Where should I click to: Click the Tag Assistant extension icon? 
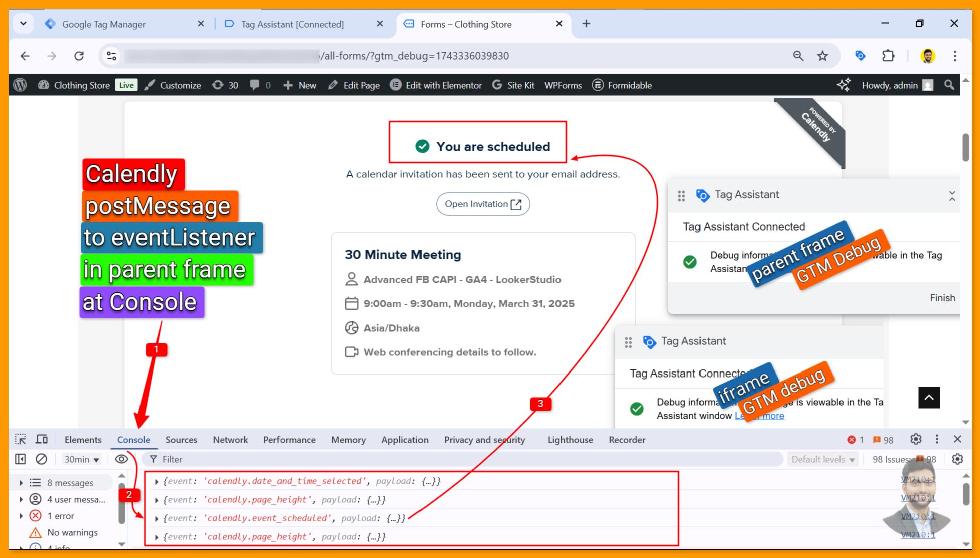coord(860,56)
